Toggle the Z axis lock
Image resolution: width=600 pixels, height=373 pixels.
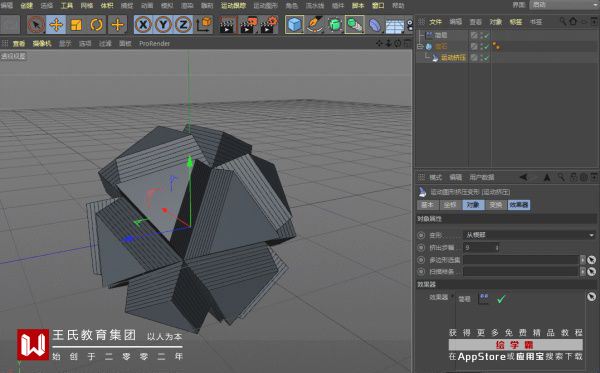click(183, 25)
